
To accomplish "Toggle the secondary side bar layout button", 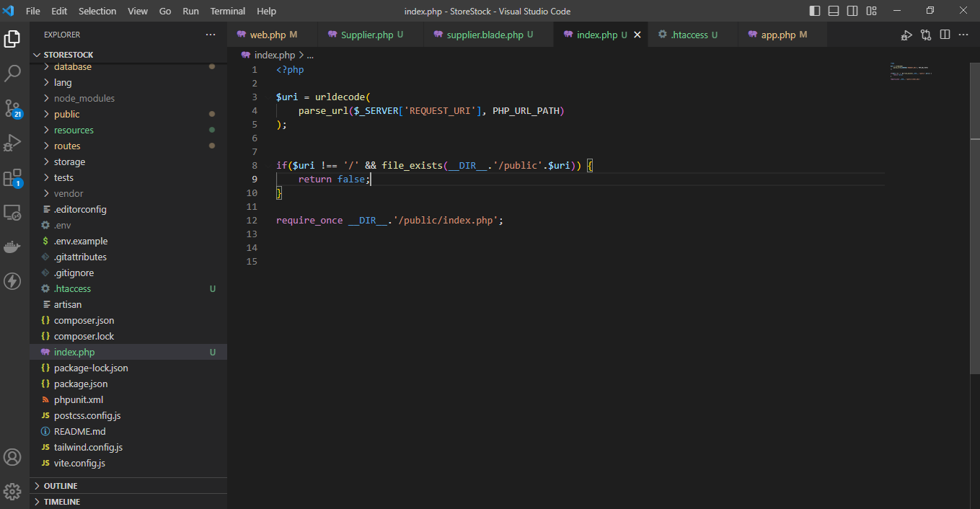I will coord(852,11).
